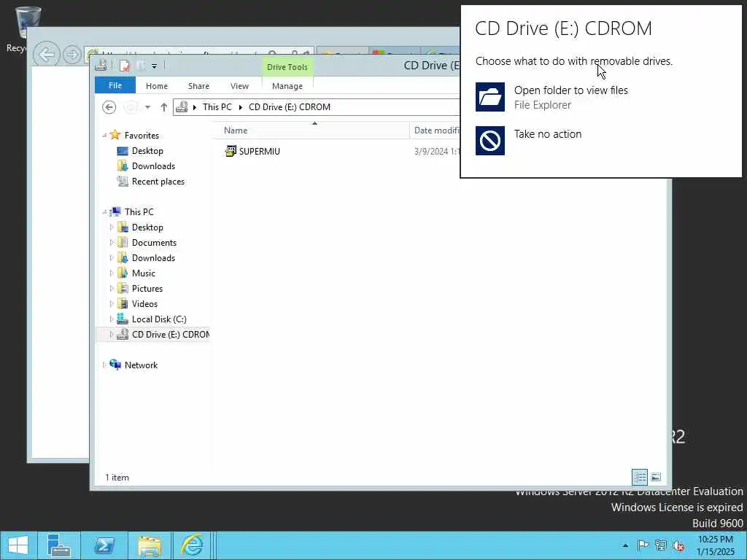This screenshot has height=560, width=747.
Task: Open the File ribbon tab
Action: (x=115, y=86)
